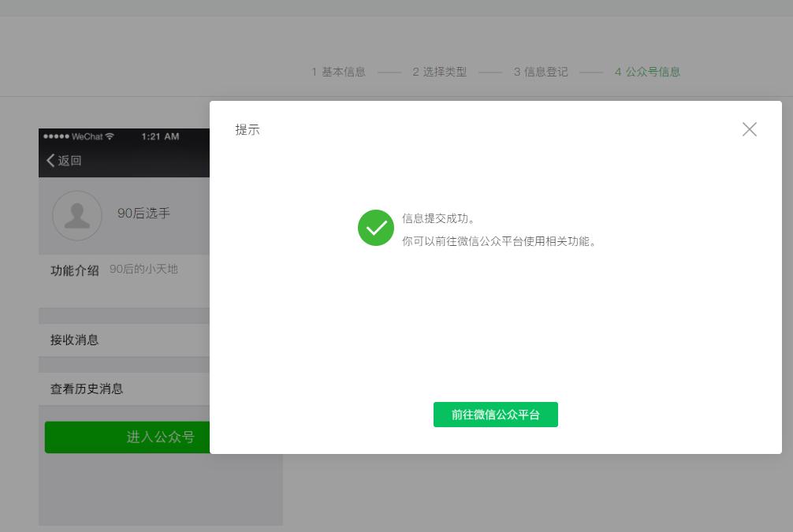Click the account name 90后选手
Viewport: 793px width, 532px height.
[x=143, y=213]
